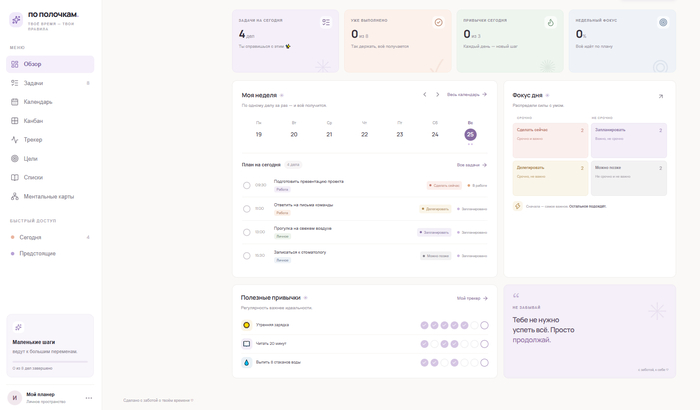Viewport: 700px width, 410px height.
Task: Mark «Записаться к стоматологу» as done
Action: (x=246, y=256)
